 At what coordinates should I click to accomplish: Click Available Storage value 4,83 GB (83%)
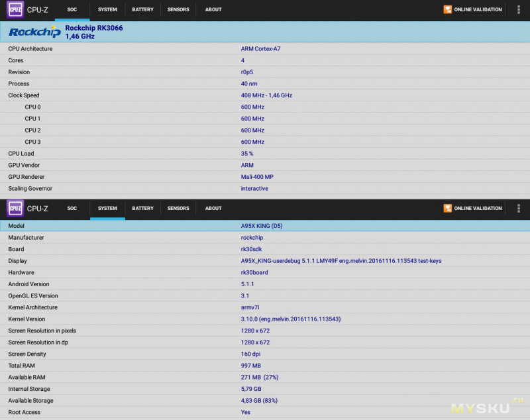259,401
